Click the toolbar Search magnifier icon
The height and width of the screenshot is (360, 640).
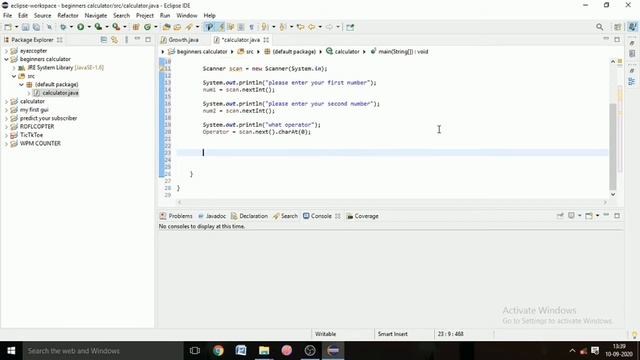pos(599,27)
